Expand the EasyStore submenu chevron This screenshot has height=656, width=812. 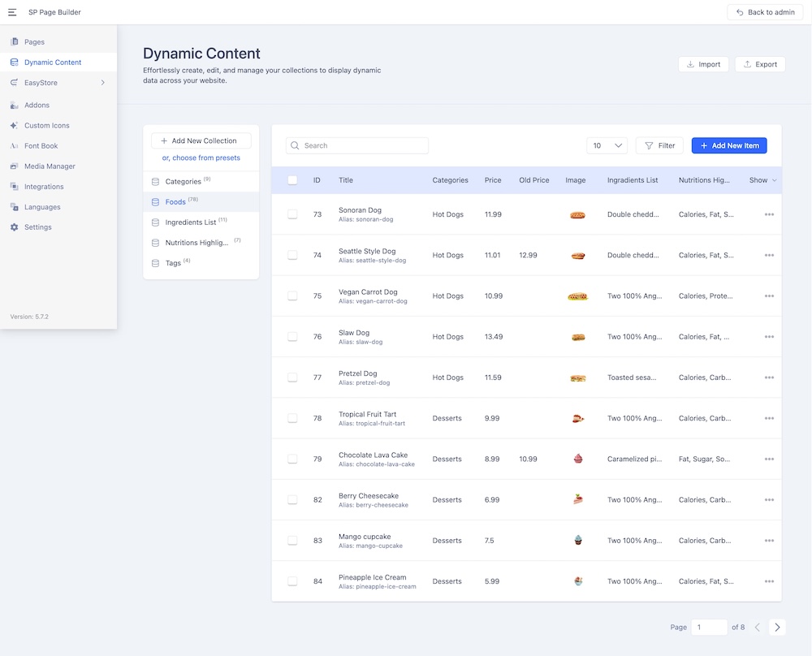point(102,83)
